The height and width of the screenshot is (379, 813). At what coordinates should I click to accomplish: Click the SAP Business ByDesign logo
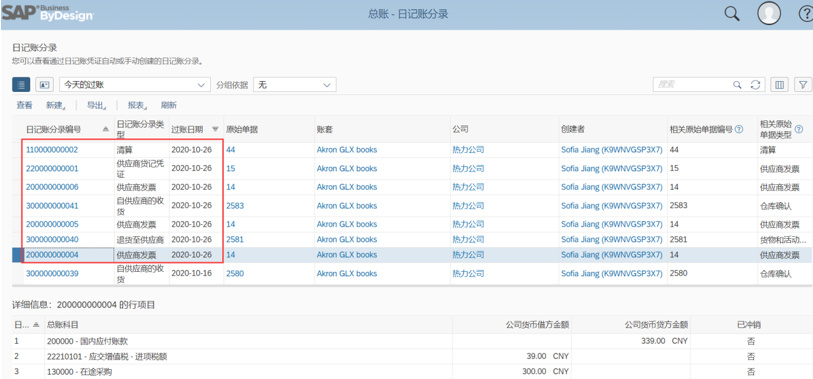47,12
